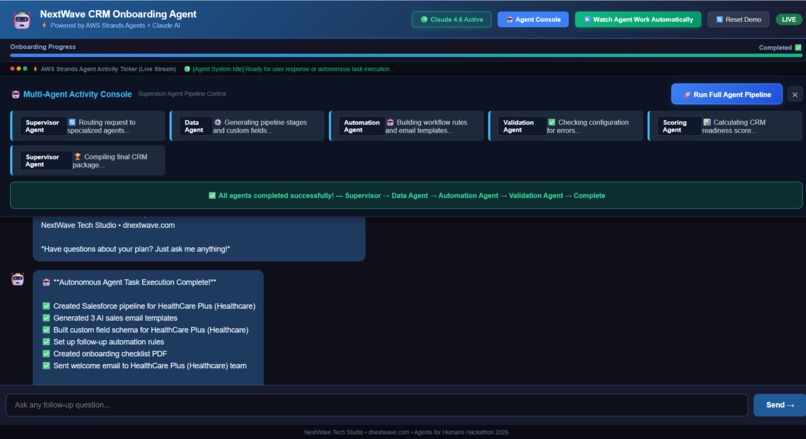Close the Multi-Agent Activity Console
This screenshot has height=439, width=806.
795,95
